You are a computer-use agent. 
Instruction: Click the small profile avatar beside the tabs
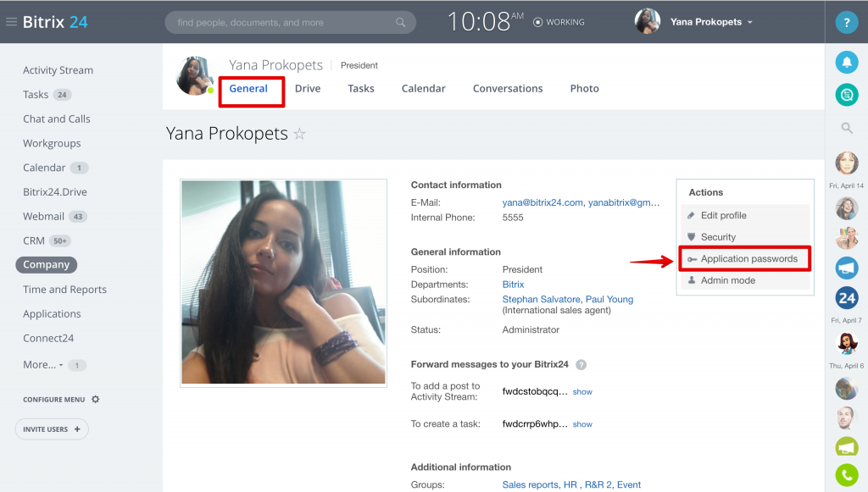click(194, 75)
